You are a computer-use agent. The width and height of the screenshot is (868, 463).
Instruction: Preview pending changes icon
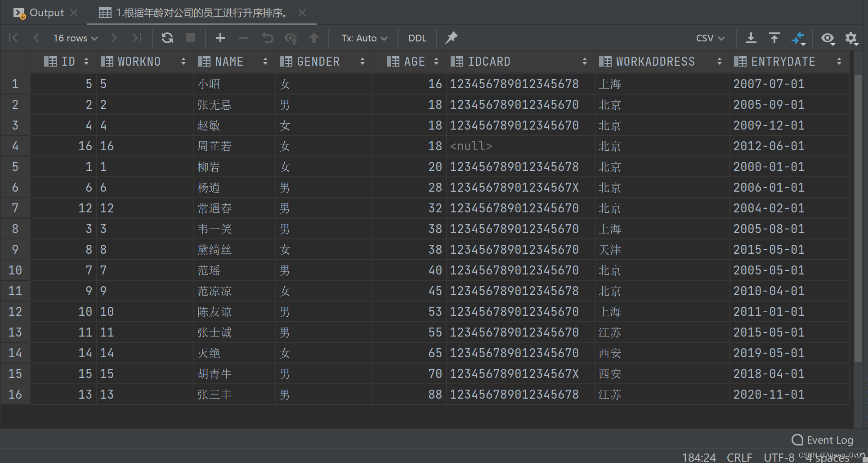pos(291,38)
